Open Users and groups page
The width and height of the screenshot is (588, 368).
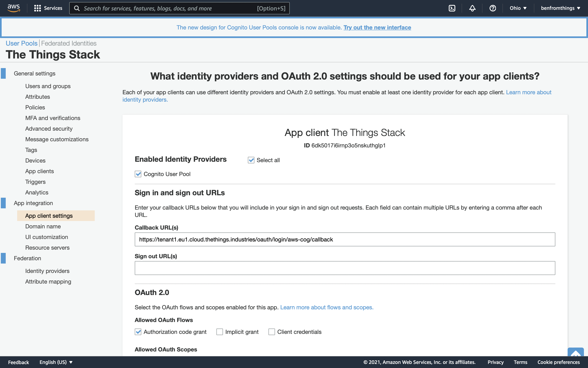(x=48, y=86)
